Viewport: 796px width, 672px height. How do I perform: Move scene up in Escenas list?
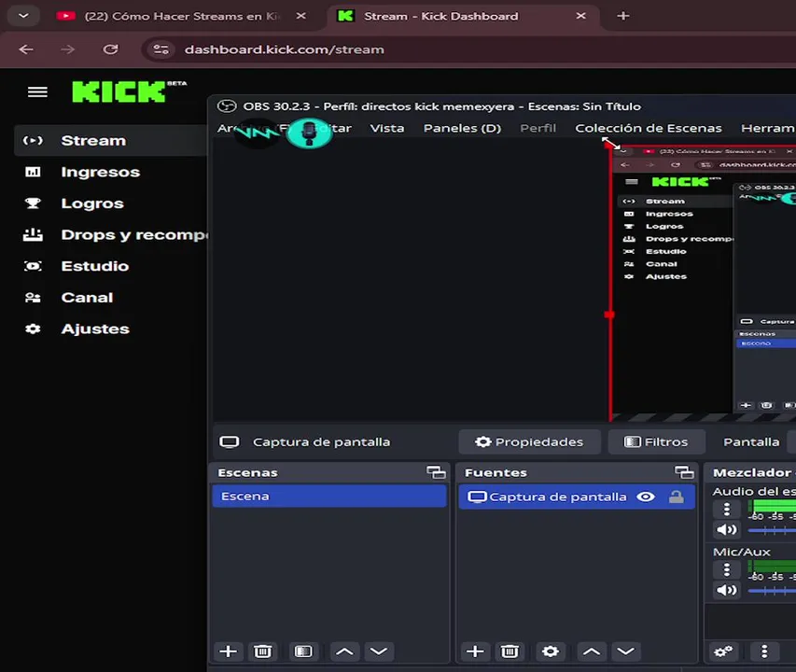(x=344, y=651)
